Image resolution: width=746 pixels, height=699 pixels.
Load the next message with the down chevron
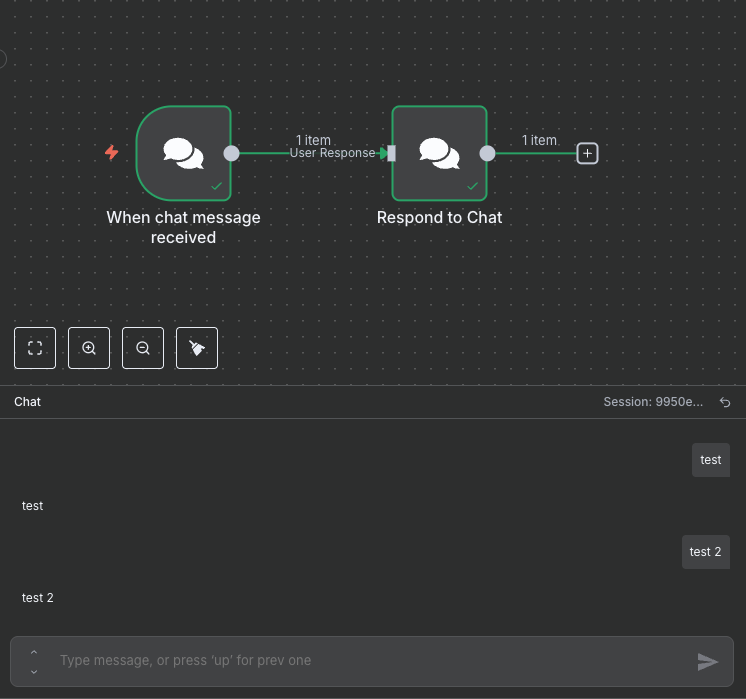(34, 671)
